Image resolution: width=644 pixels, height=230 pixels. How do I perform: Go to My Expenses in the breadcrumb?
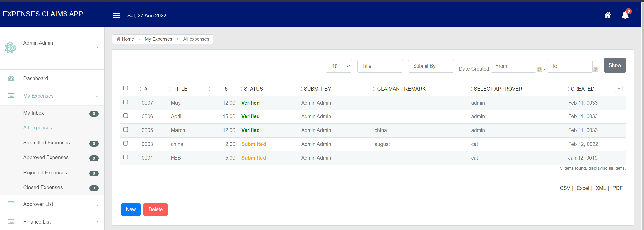coord(158,39)
